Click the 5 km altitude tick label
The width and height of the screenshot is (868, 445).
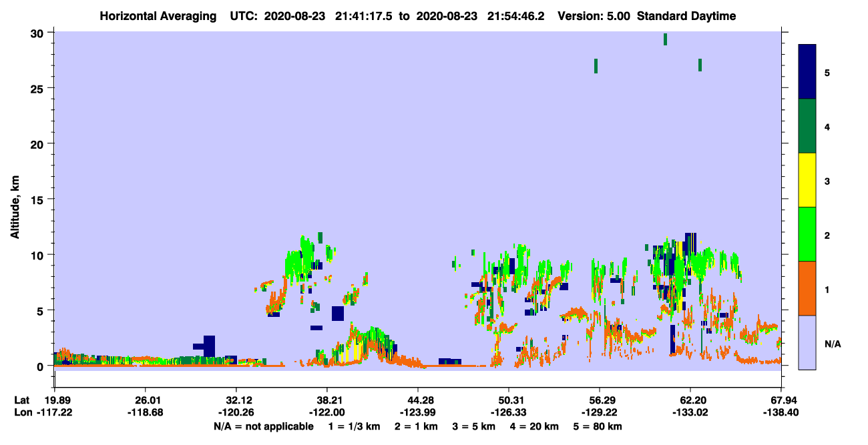point(41,310)
